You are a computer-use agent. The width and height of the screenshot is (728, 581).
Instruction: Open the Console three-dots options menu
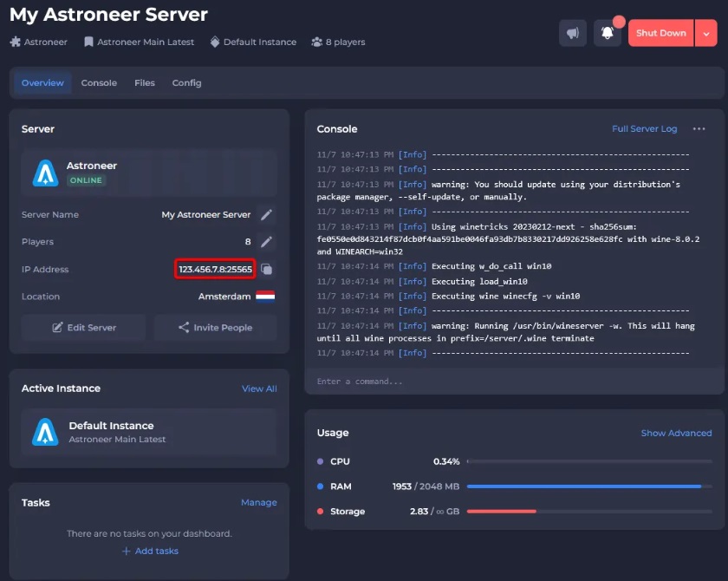(x=699, y=128)
